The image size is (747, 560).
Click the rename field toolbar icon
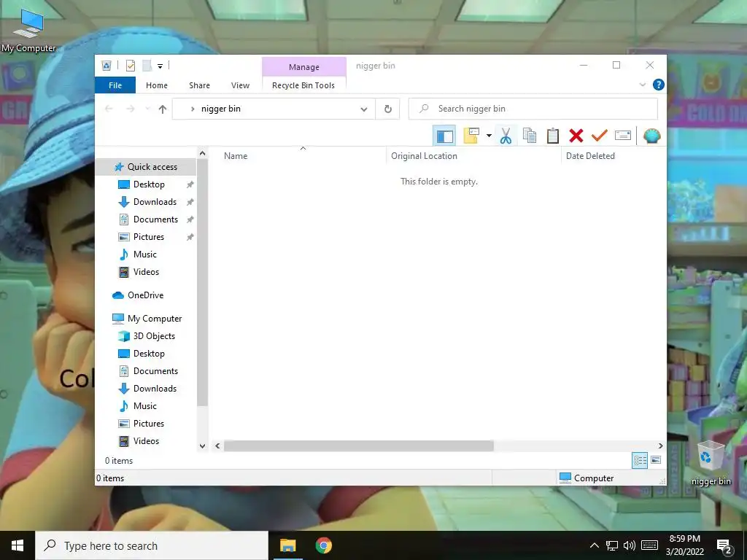point(623,136)
